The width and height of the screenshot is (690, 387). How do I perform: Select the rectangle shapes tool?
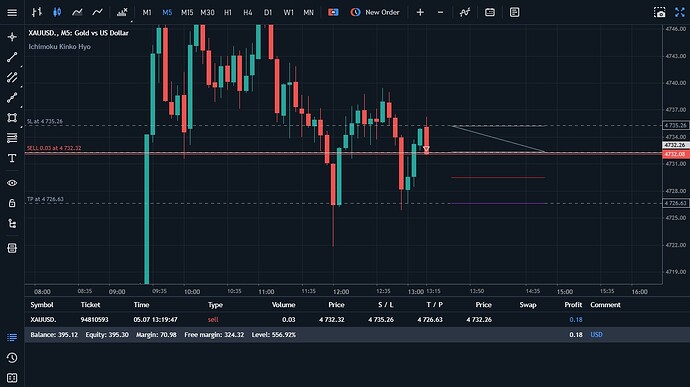pos(12,118)
